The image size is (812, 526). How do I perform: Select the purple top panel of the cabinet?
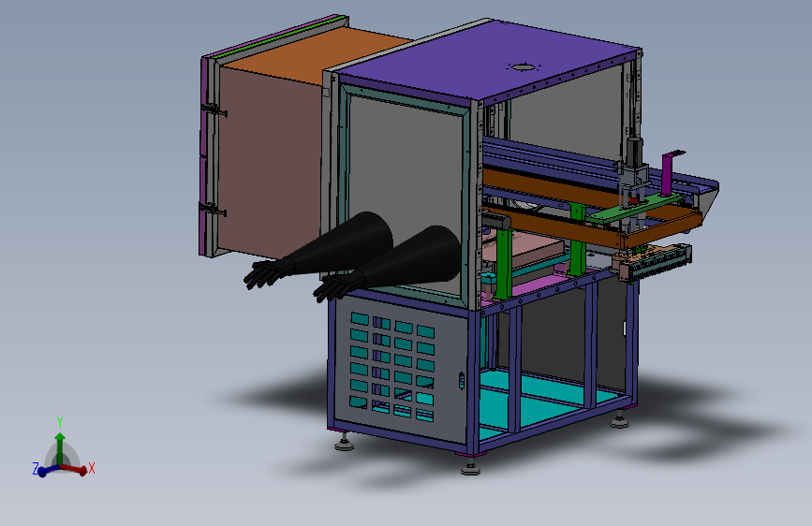point(487,60)
